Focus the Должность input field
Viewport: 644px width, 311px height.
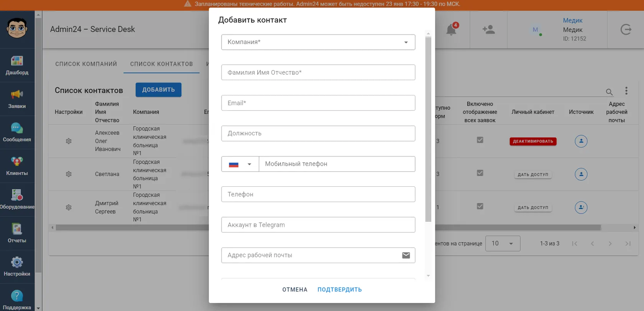coord(318,133)
